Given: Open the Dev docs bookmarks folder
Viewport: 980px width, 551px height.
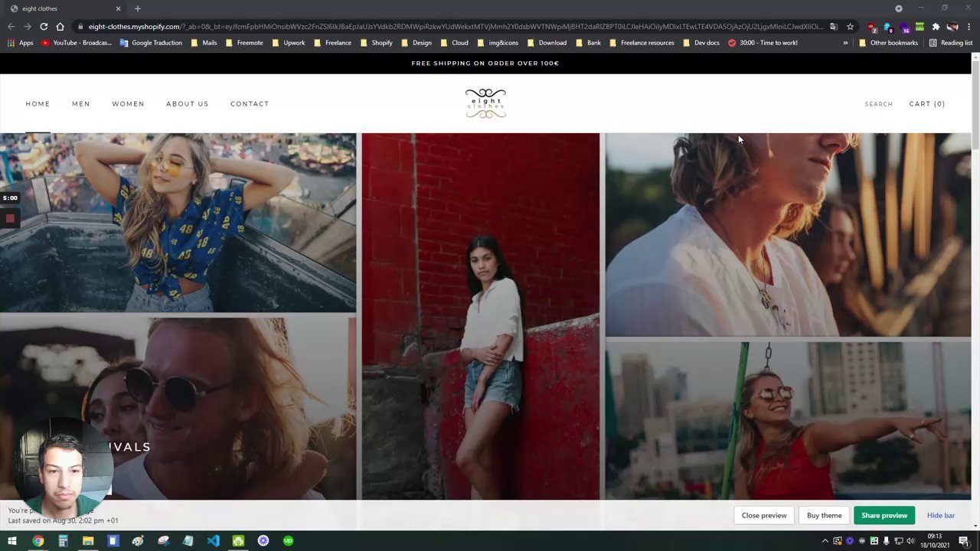Looking at the screenshot, I should coord(701,43).
